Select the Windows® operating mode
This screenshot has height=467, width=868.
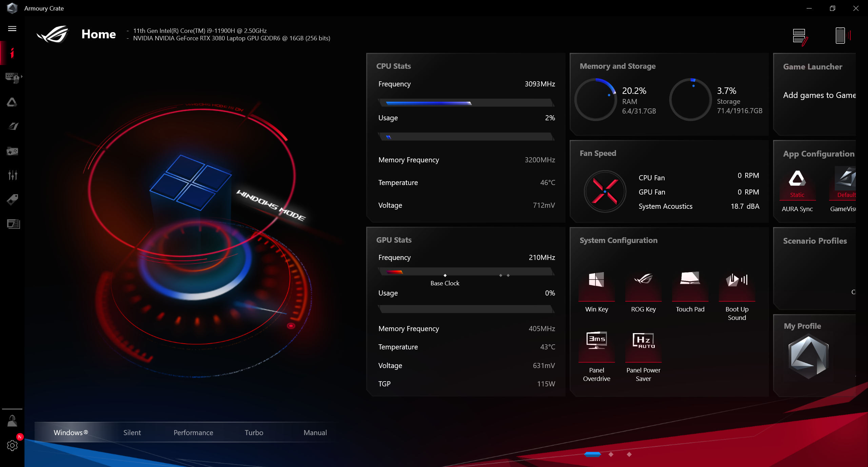71,432
